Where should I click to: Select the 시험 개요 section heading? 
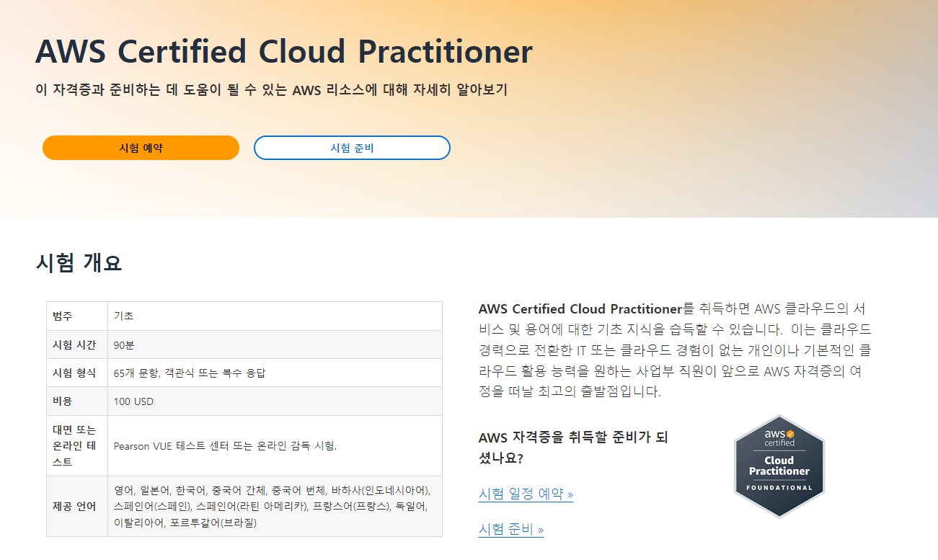pos(79,262)
